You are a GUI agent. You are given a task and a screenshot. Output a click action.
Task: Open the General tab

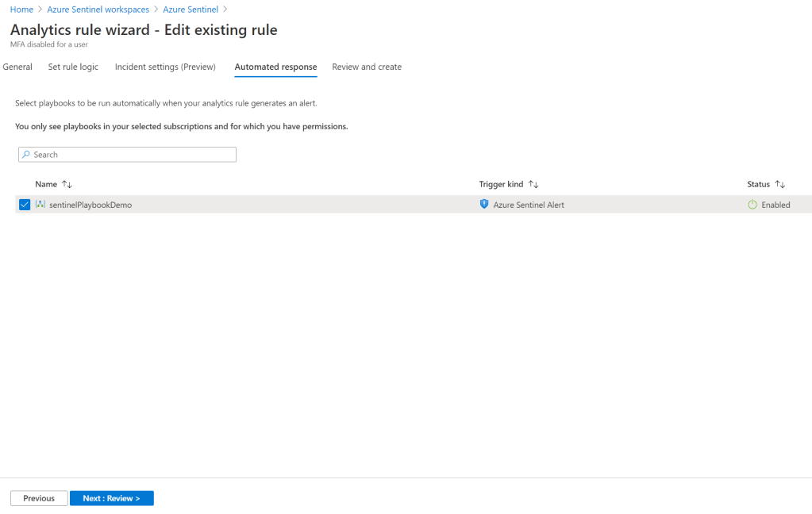[17, 67]
